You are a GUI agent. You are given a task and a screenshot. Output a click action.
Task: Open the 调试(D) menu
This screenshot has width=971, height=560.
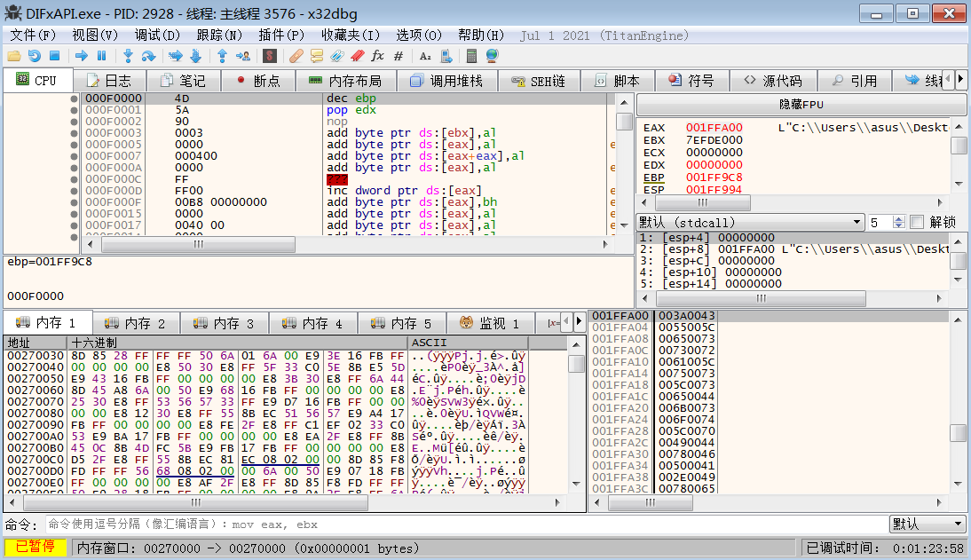157,35
